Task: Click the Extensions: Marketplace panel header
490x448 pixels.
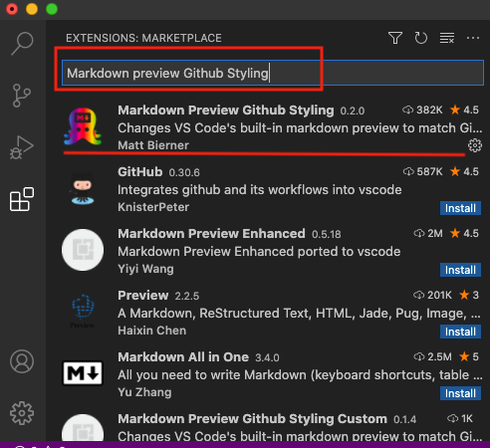Action: pyautogui.click(x=143, y=38)
